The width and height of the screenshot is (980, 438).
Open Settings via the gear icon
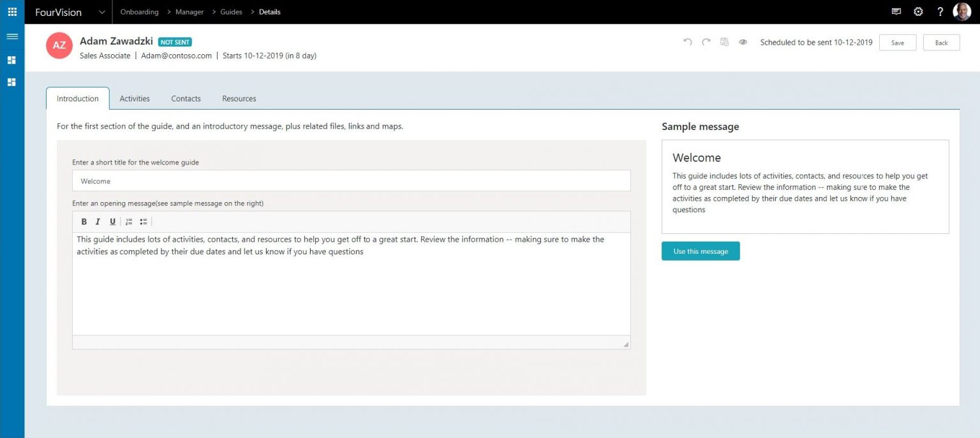point(917,11)
